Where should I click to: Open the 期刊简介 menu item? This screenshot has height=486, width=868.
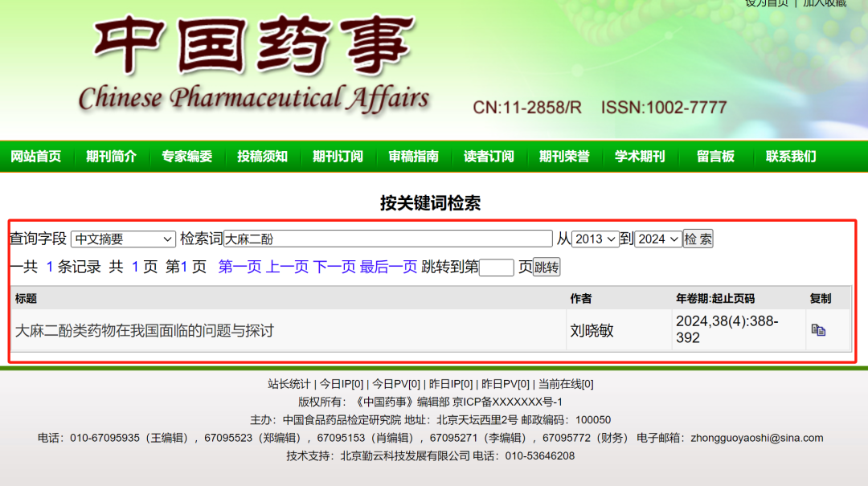point(111,157)
